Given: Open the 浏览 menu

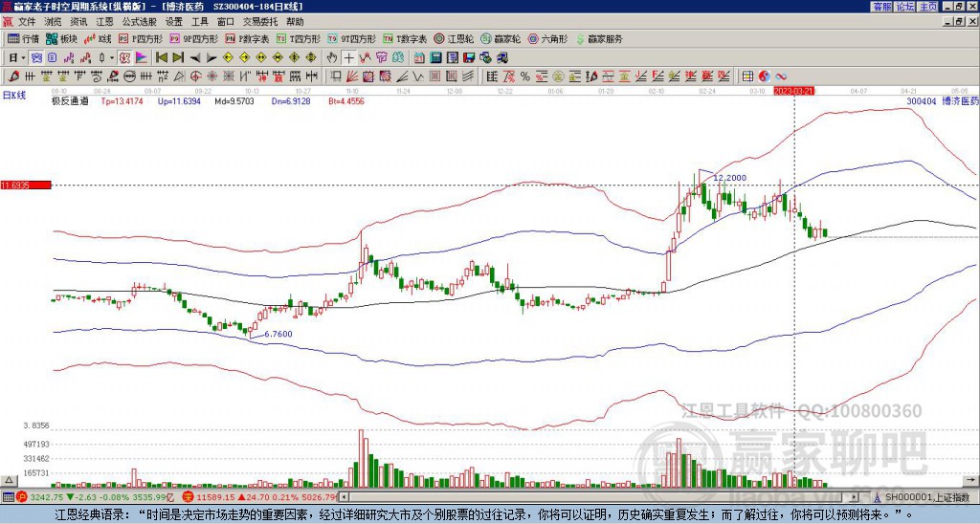Looking at the screenshot, I should (x=54, y=22).
